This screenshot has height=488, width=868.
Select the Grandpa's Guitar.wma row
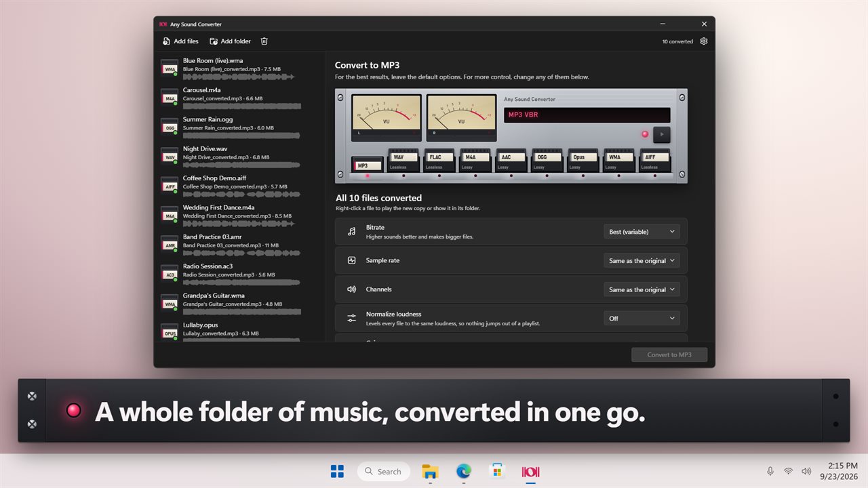(x=240, y=304)
